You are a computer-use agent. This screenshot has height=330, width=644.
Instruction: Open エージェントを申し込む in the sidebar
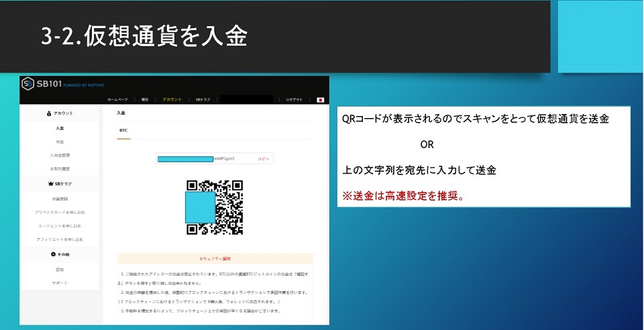coord(60,226)
